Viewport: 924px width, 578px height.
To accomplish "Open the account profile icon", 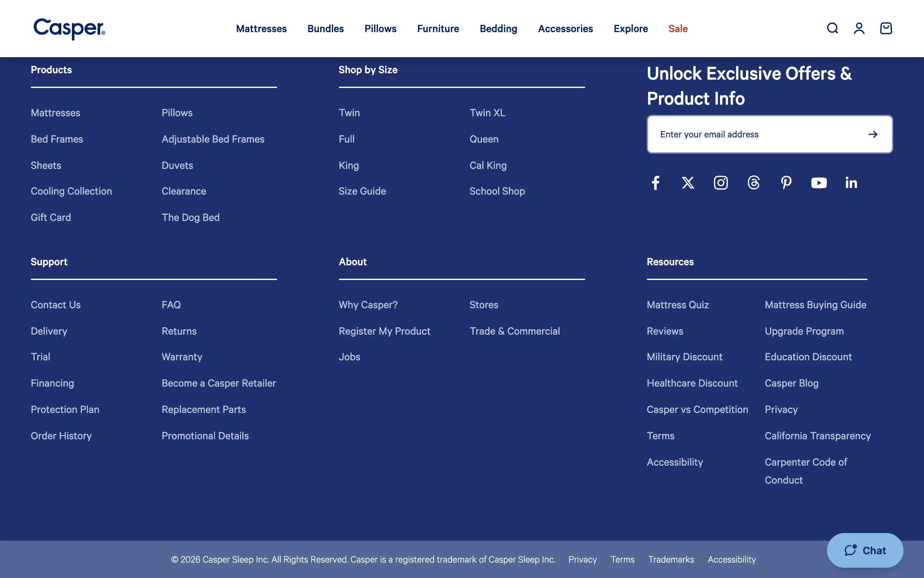I will (x=859, y=28).
